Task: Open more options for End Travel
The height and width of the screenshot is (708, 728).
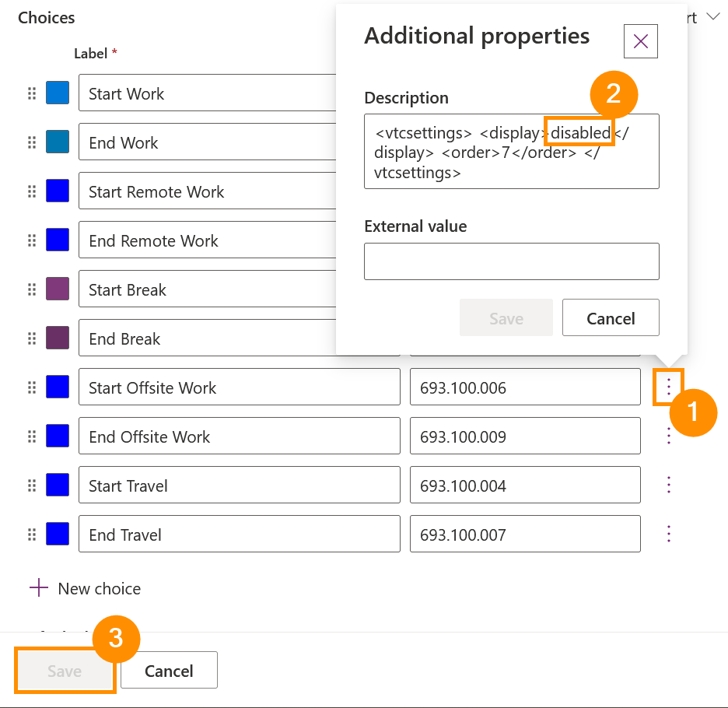Action: click(x=668, y=534)
